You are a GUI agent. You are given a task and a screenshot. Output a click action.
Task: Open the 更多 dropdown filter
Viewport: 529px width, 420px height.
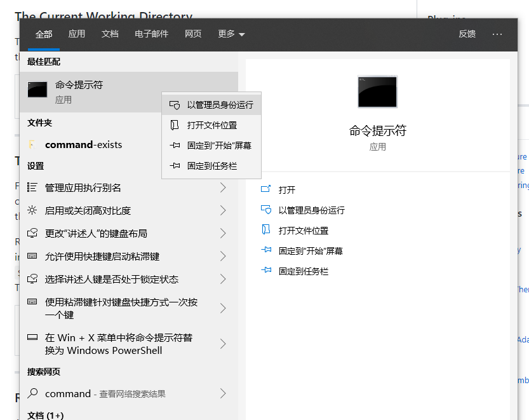[x=231, y=34]
